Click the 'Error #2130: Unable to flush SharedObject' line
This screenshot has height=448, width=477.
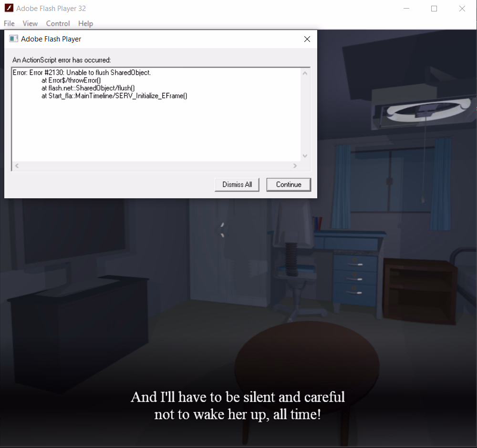point(82,72)
